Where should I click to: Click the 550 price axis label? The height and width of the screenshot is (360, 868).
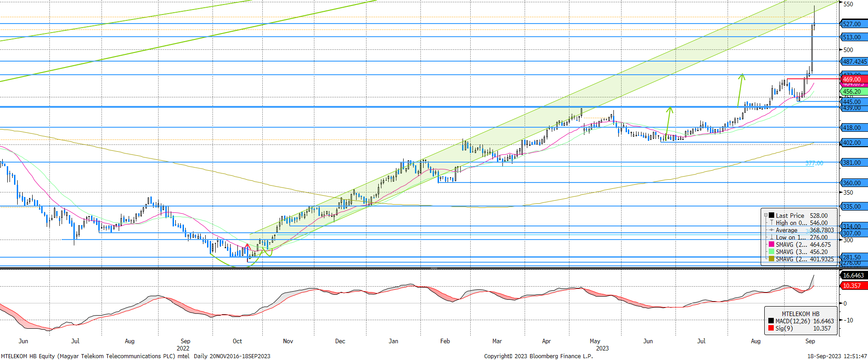848,4
